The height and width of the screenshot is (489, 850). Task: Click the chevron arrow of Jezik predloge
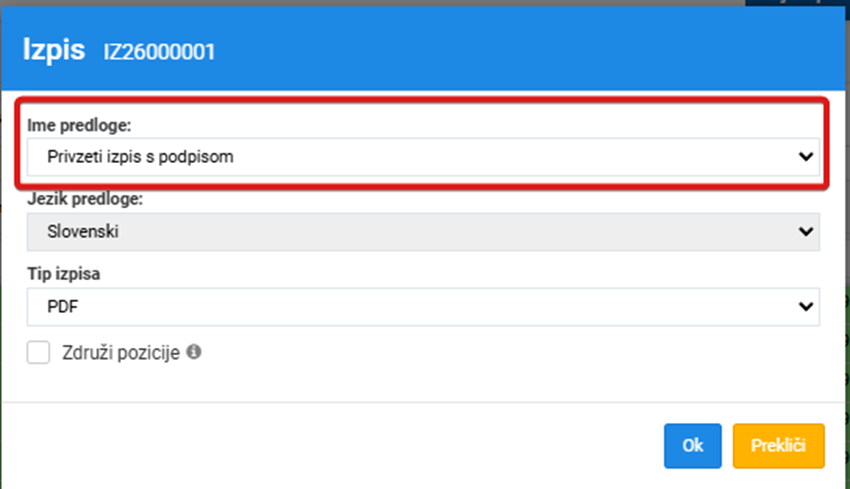806,231
